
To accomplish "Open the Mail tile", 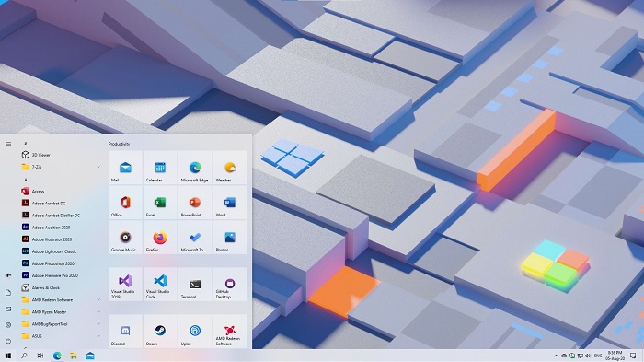I will [x=125, y=167].
